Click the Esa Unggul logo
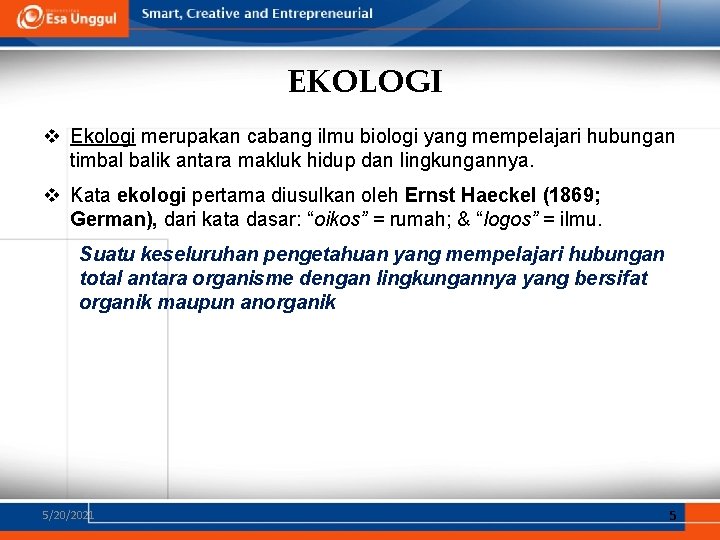The image size is (720, 540). pos(67,18)
